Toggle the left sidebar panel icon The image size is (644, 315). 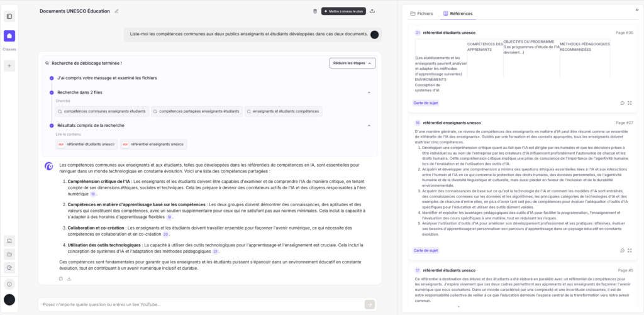pos(9,16)
